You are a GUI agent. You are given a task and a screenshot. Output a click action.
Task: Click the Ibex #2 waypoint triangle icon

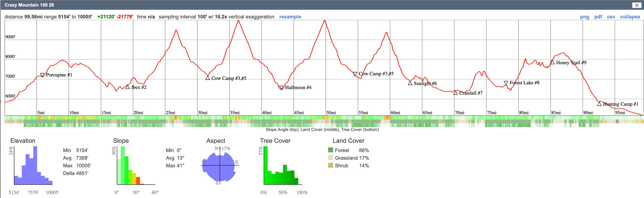tap(128, 87)
